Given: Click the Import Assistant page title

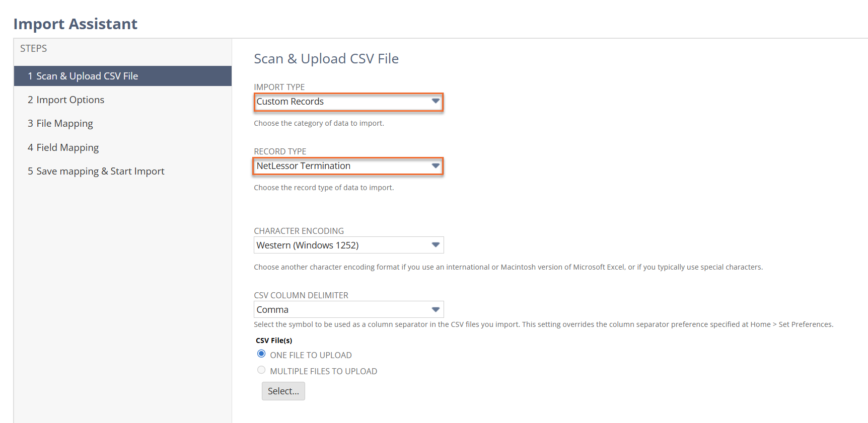Looking at the screenshot, I should (76, 24).
